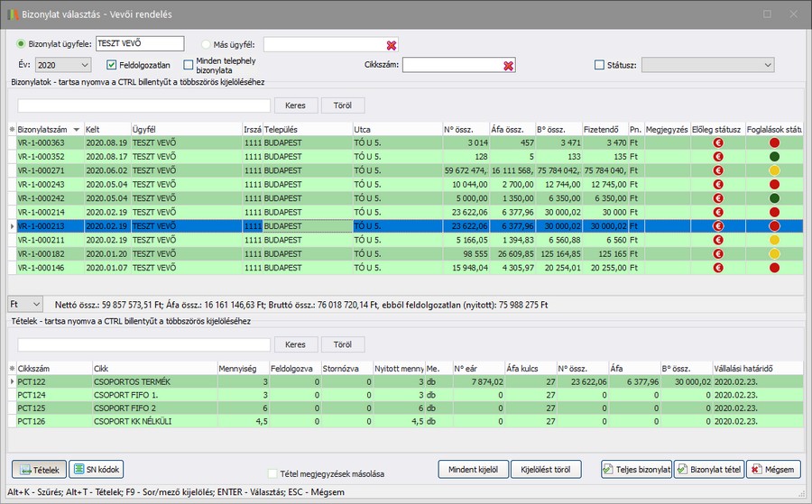
Task: Open SN kódok via its green icon
Action: pyautogui.click(x=78, y=470)
